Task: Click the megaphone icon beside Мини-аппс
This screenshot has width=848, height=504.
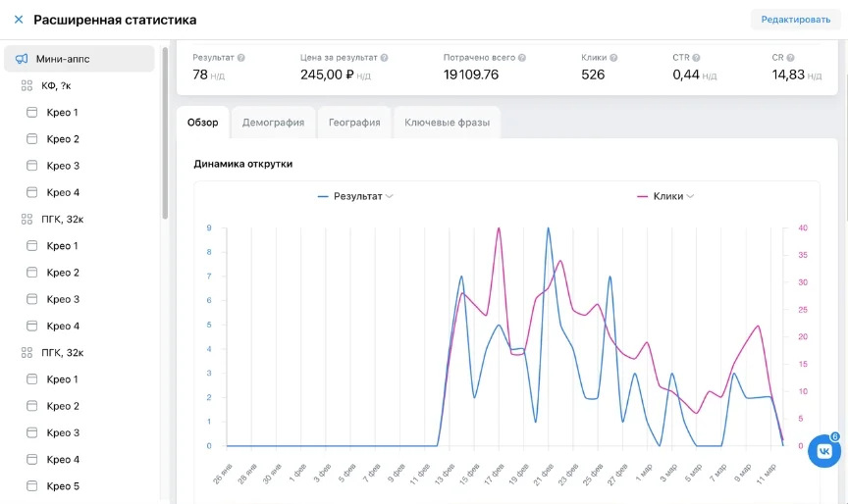Action: tap(22, 59)
